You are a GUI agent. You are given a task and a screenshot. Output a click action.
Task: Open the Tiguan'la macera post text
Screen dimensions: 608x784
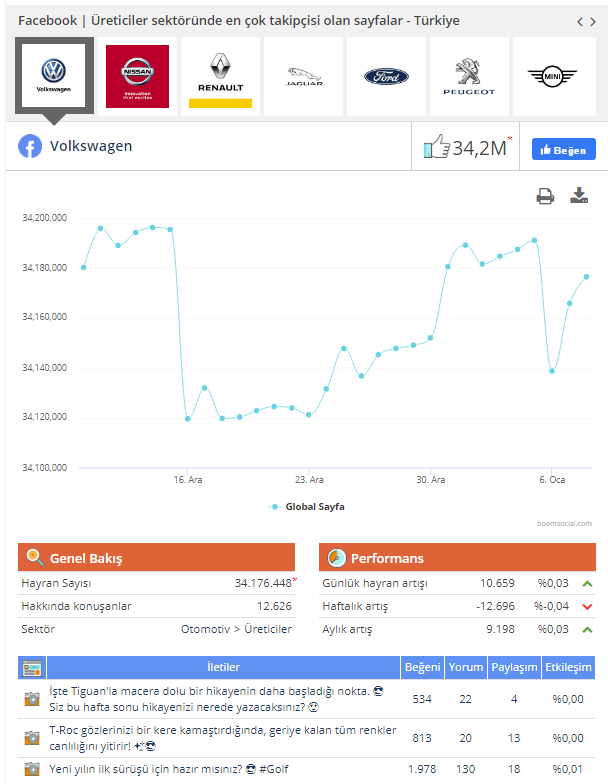pos(216,699)
